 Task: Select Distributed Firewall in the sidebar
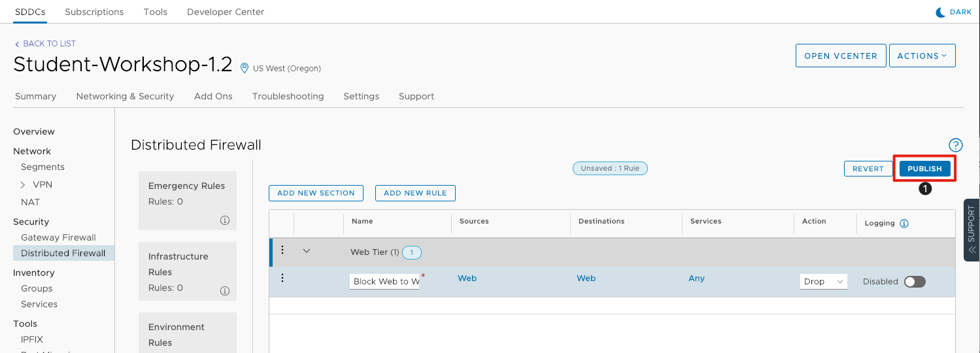click(x=63, y=253)
